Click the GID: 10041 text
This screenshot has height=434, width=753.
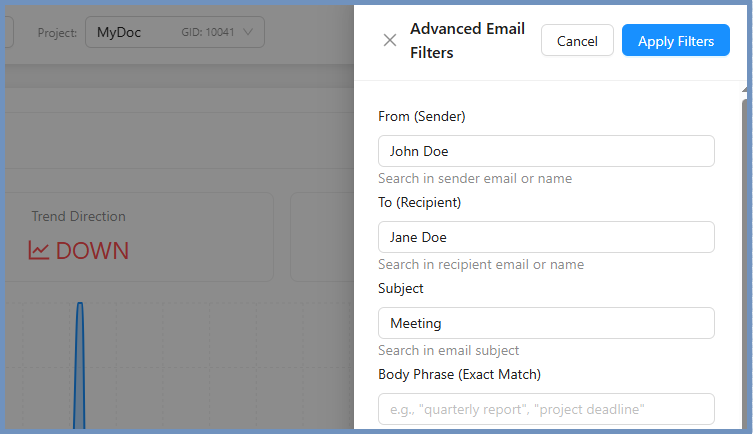pos(207,33)
